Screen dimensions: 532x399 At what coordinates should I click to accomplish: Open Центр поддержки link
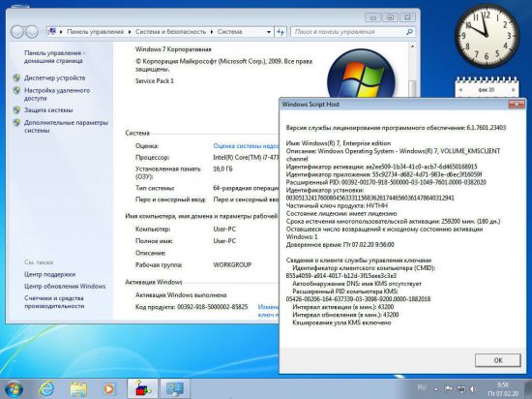[50, 274]
